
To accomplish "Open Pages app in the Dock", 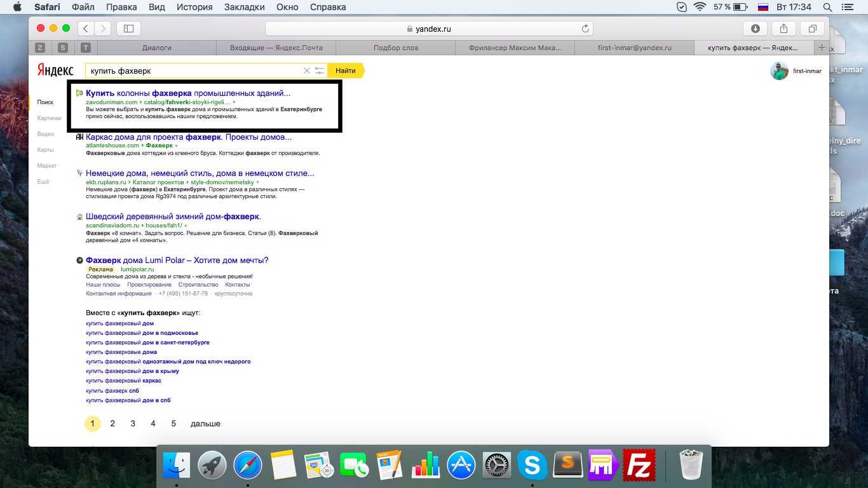I will (x=390, y=465).
